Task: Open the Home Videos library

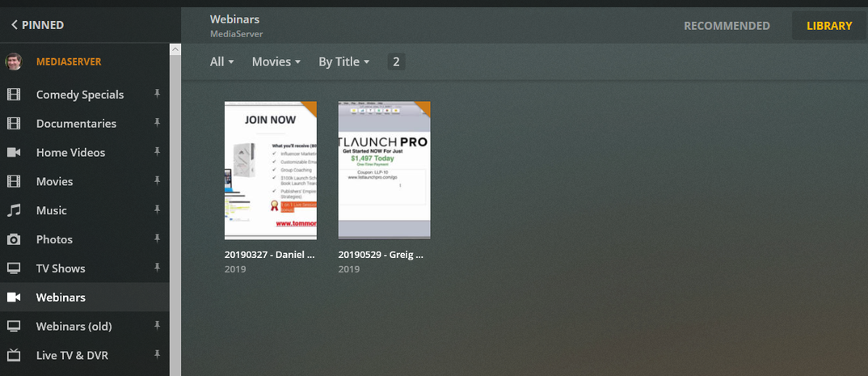Action: [x=71, y=152]
